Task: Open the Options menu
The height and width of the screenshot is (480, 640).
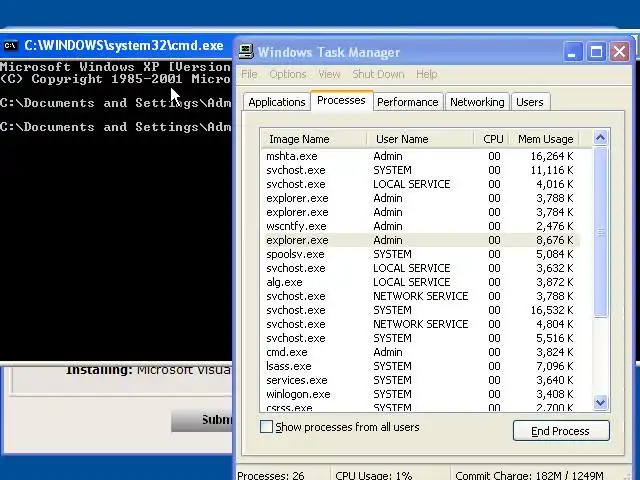Action: pos(288,74)
